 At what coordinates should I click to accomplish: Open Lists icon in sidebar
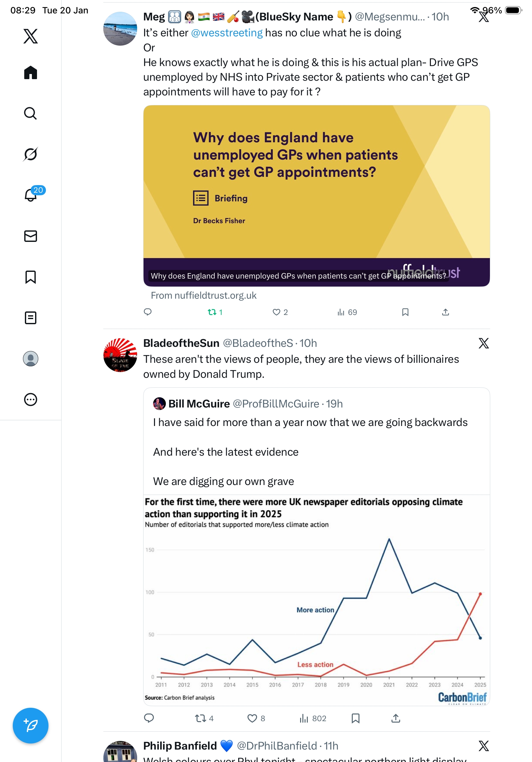click(31, 318)
